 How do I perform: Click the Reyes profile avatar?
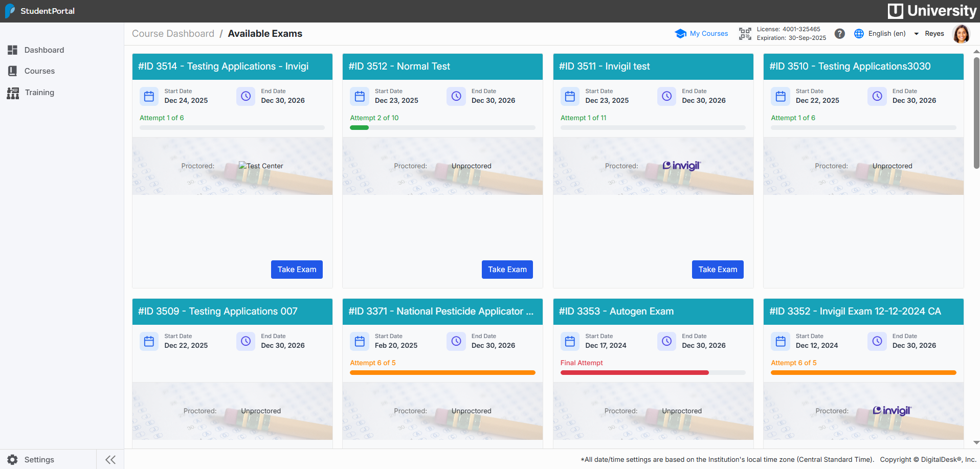[x=961, y=34]
